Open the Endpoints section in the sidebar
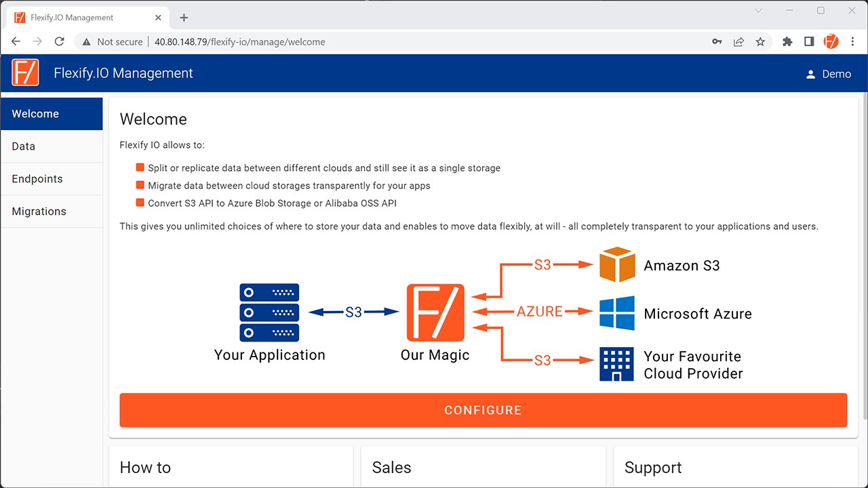 [52, 179]
